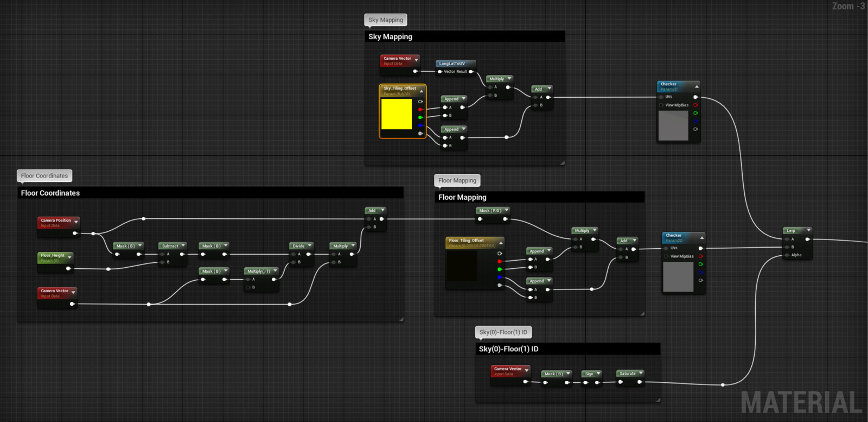The image size is (868, 422).
Task: Click the Sky Mapping comment bubble
Action: click(x=386, y=20)
